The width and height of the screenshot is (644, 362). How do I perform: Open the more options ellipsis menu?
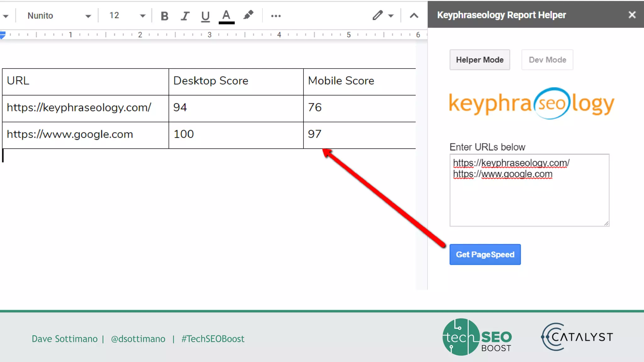pos(276,16)
